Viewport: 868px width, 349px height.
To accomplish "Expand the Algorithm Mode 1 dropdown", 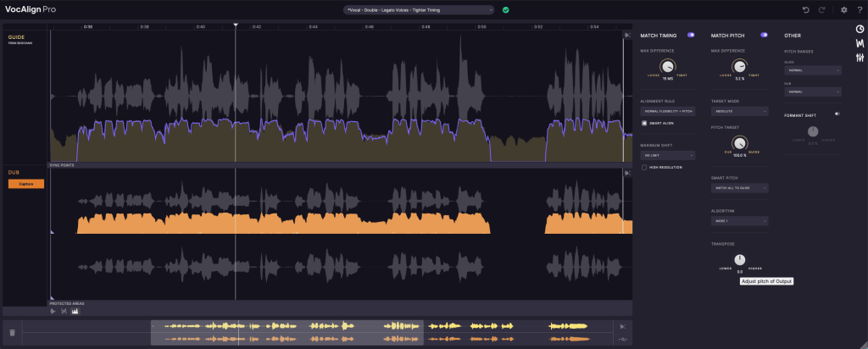I will coord(739,221).
